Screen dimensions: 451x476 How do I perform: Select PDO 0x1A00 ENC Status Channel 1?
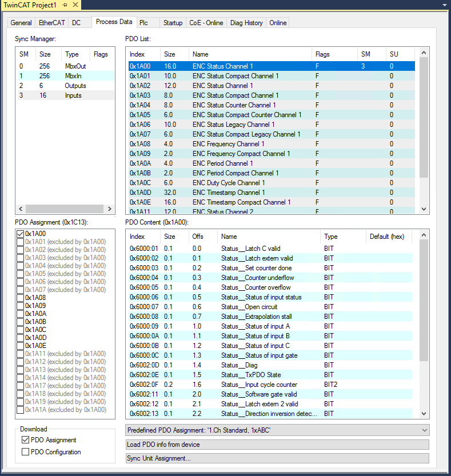click(272, 66)
